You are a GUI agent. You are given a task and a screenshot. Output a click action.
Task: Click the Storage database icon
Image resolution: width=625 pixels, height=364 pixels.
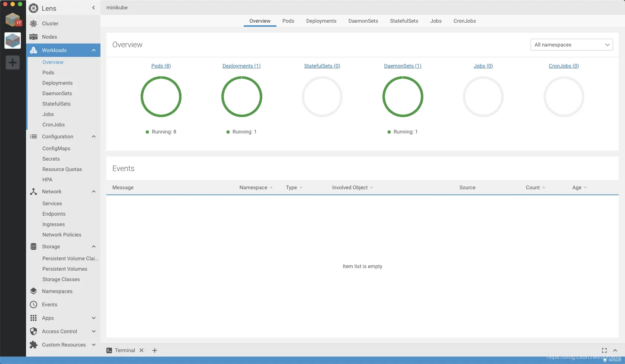click(x=33, y=247)
